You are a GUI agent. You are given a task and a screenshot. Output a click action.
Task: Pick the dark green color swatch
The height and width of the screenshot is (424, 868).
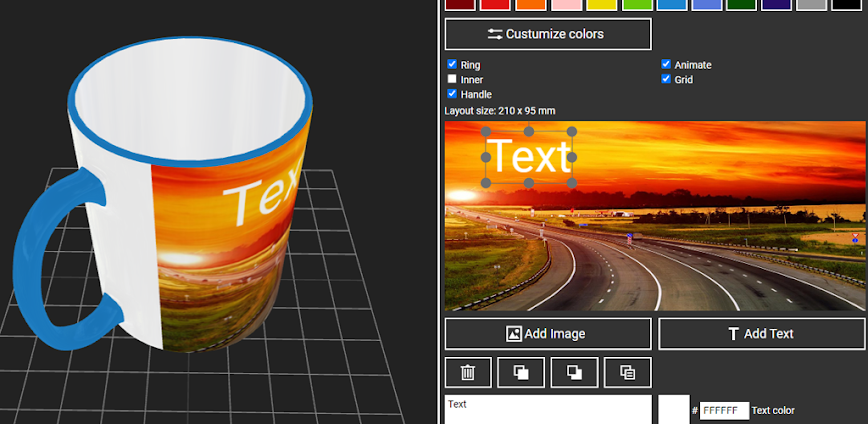[742, 4]
